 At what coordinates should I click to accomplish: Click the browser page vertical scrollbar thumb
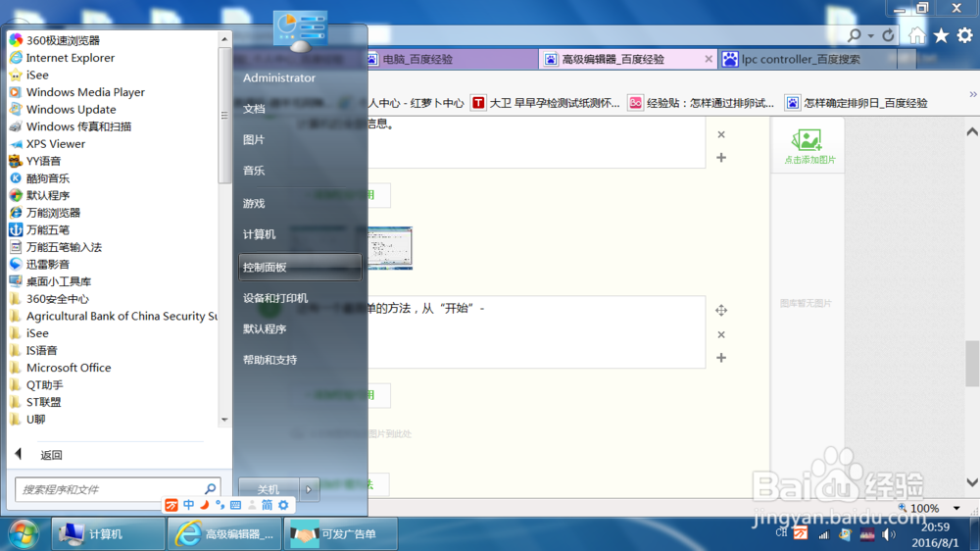point(972,364)
